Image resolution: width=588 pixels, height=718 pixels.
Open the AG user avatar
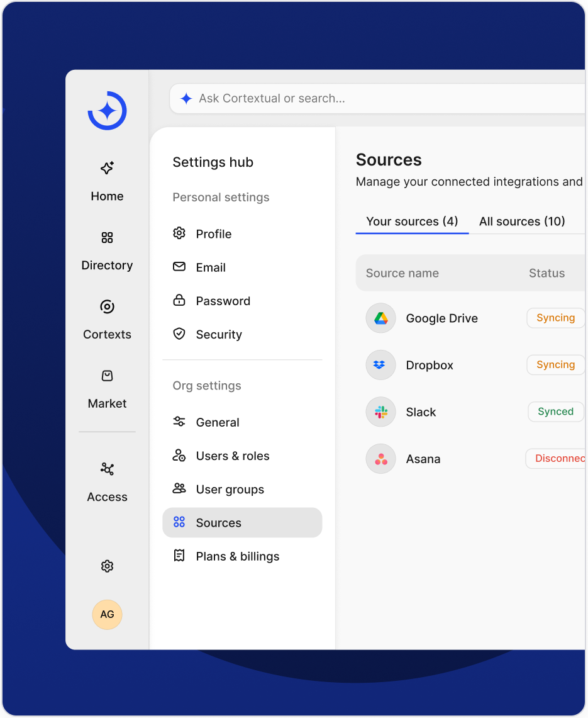(x=107, y=614)
